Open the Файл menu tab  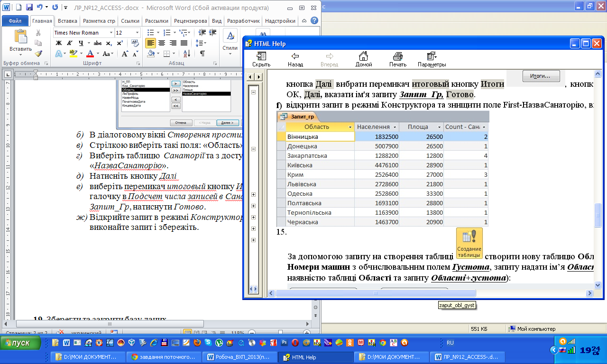coord(15,21)
